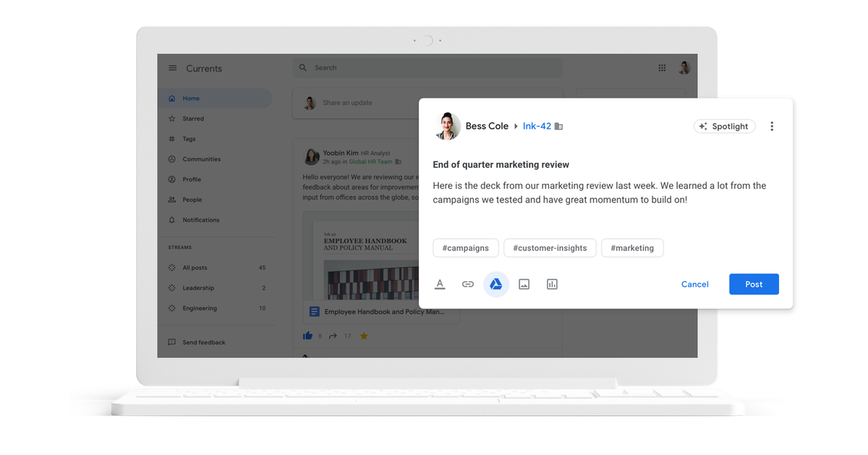The width and height of the screenshot is (868, 455).
Task: Click the thumbs-up like icon
Action: tap(308, 336)
